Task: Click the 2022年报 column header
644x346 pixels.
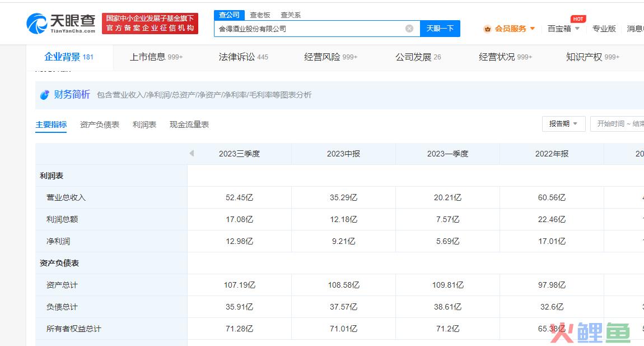Action: [x=552, y=154]
